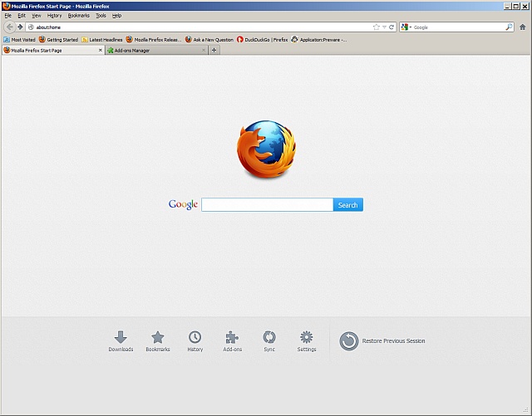Open DuckDuckGo | Firefox bookmark
The width and height of the screenshot is (532, 416).
click(x=263, y=40)
